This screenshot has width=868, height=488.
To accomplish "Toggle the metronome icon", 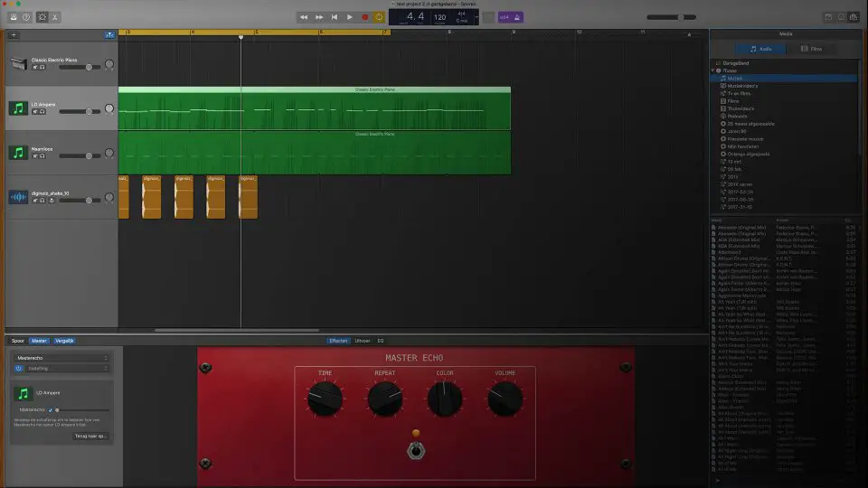I will pyautogui.click(x=517, y=17).
